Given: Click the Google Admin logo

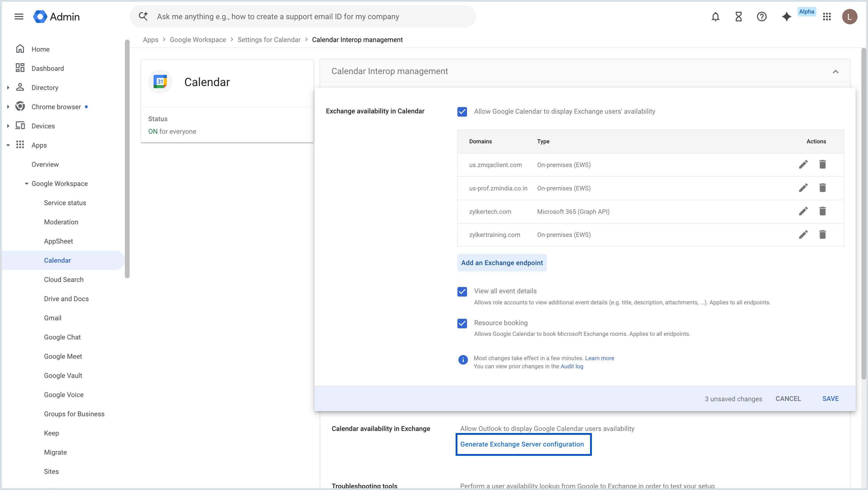Looking at the screenshot, I should pos(56,16).
